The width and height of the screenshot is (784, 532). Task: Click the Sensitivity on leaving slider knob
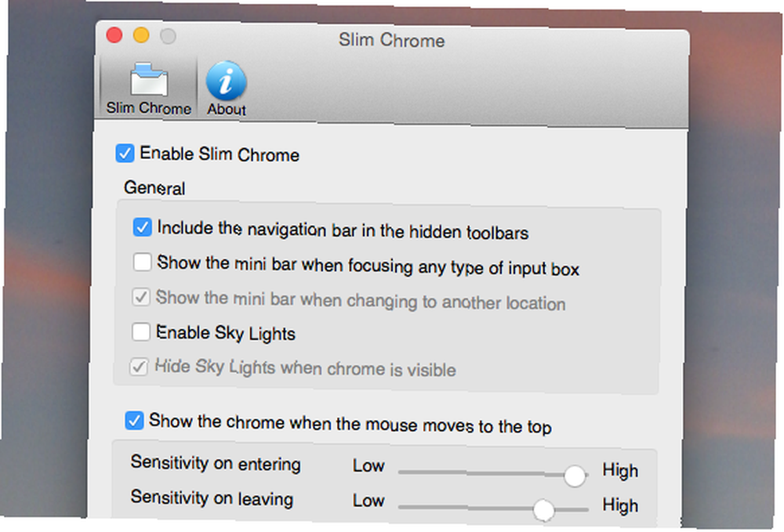(x=543, y=509)
